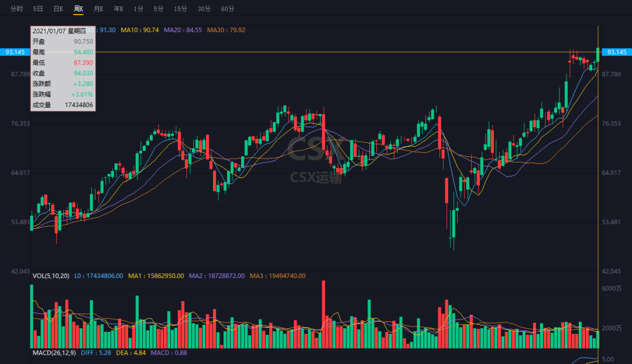Click the VOL(5,10,20) indicator label

[51, 275]
